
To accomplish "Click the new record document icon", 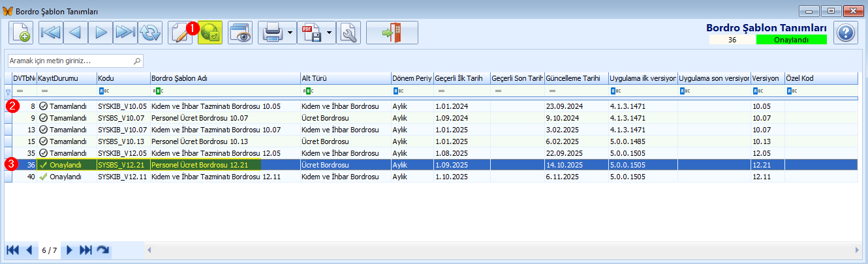I will pos(21,33).
